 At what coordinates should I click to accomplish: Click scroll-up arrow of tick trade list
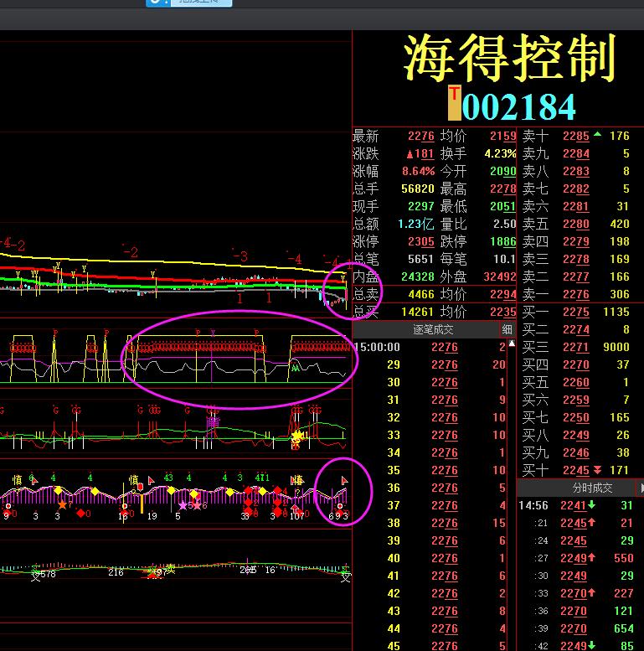(512, 344)
